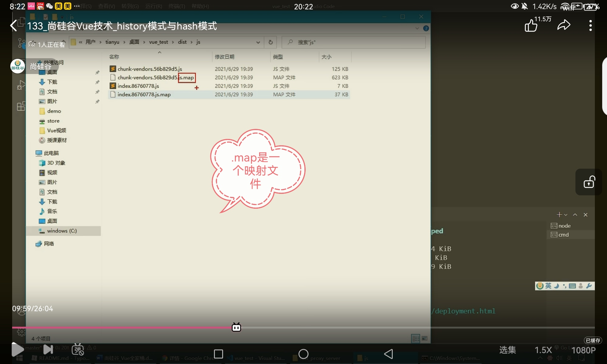Toggle the danmaku comments off
The width and height of the screenshot is (607, 364).
pyautogui.click(x=78, y=350)
